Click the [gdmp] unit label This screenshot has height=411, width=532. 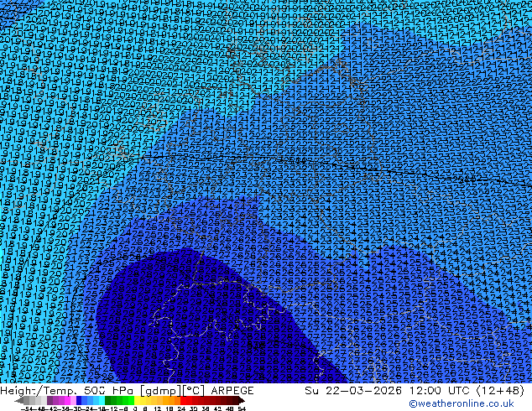(161, 391)
